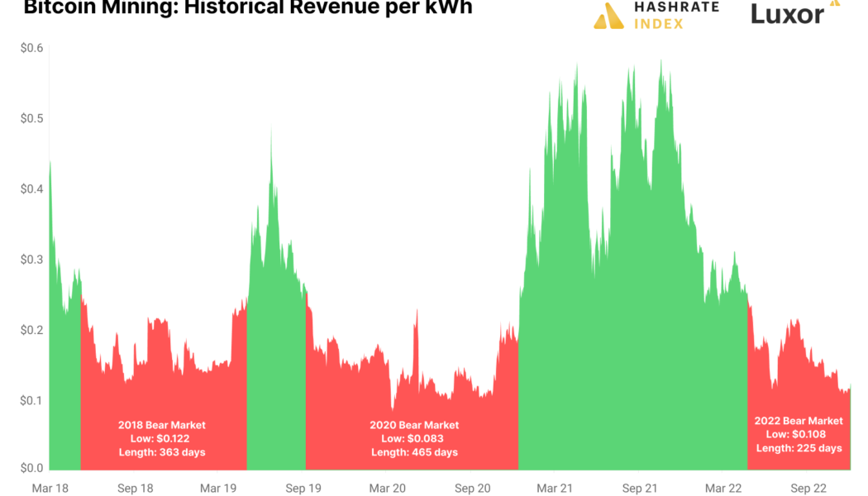Click the Mar 18 x-axis label
The image size is (868, 496).
pos(50,489)
